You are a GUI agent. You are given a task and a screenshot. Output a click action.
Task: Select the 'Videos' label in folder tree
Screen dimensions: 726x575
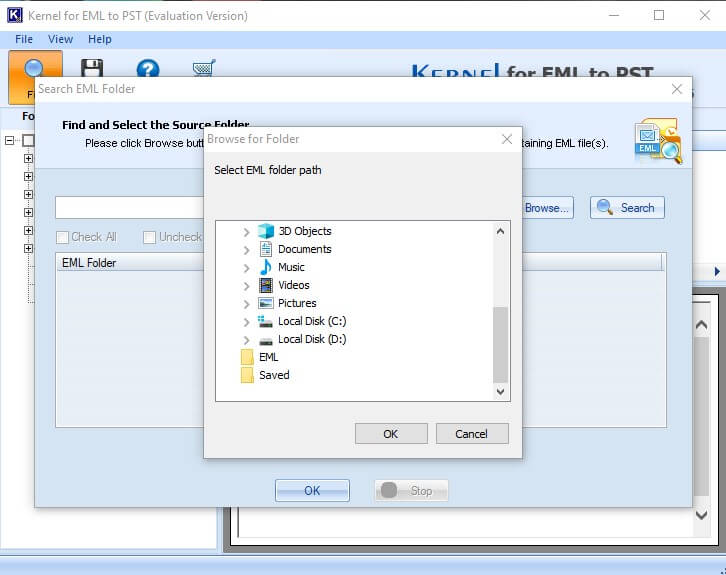[x=294, y=285]
